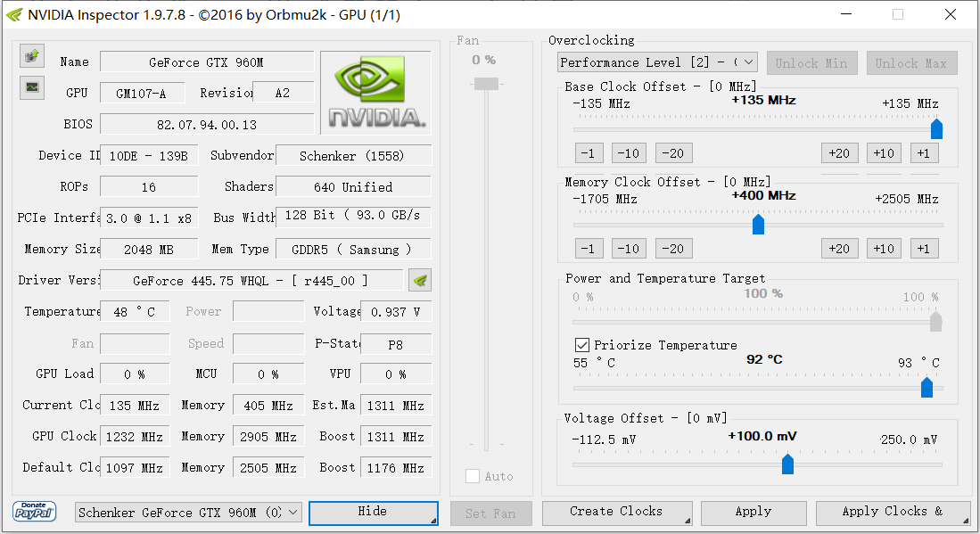Click the Donate PayPal button
The image size is (980, 534).
(x=35, y=512)
